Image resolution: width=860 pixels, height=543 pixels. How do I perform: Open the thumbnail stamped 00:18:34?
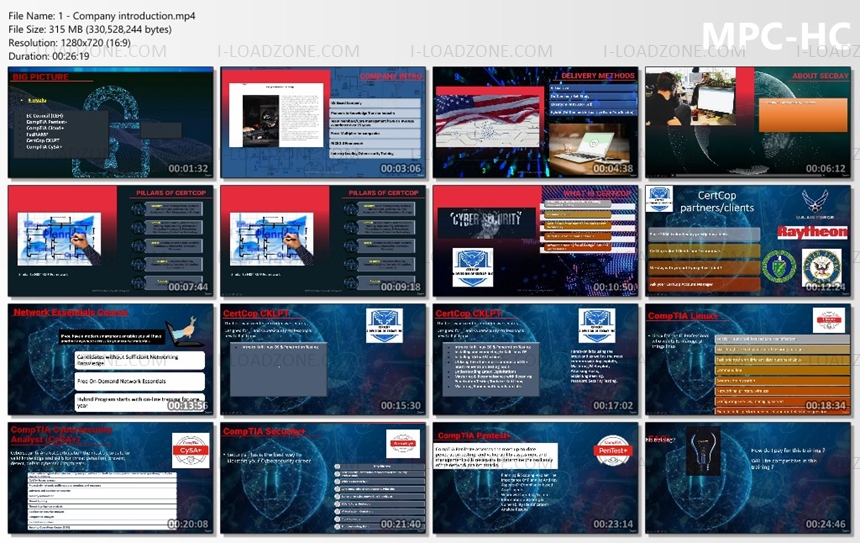coord(748,360)
